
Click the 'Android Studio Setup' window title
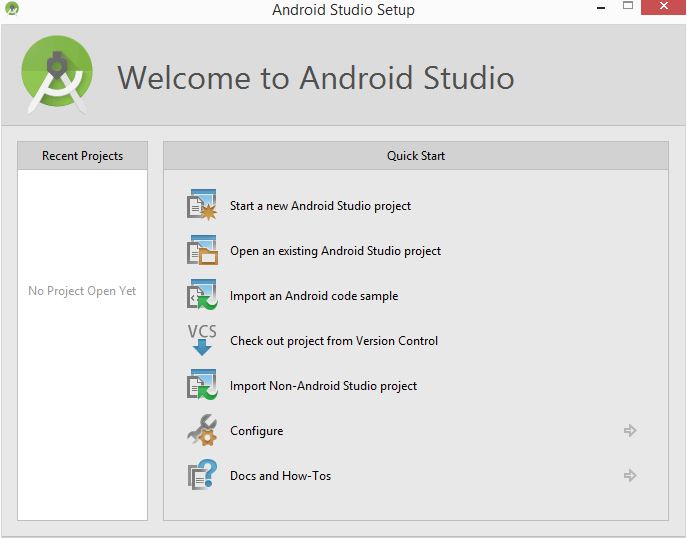coord(343,10)
